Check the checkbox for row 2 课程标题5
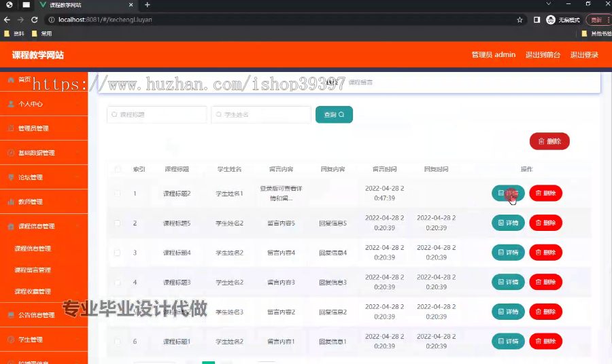612x364 pixels. point(117,223)
